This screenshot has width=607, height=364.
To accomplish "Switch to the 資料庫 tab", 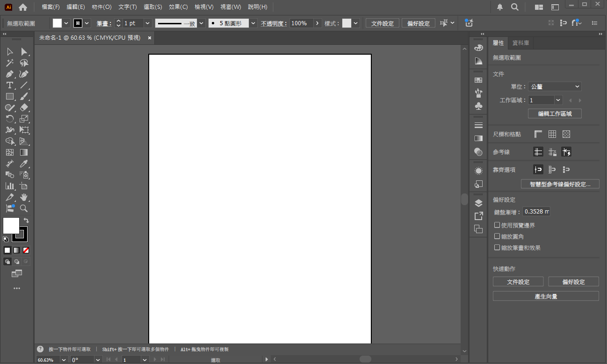I will [x=521, y=43].
